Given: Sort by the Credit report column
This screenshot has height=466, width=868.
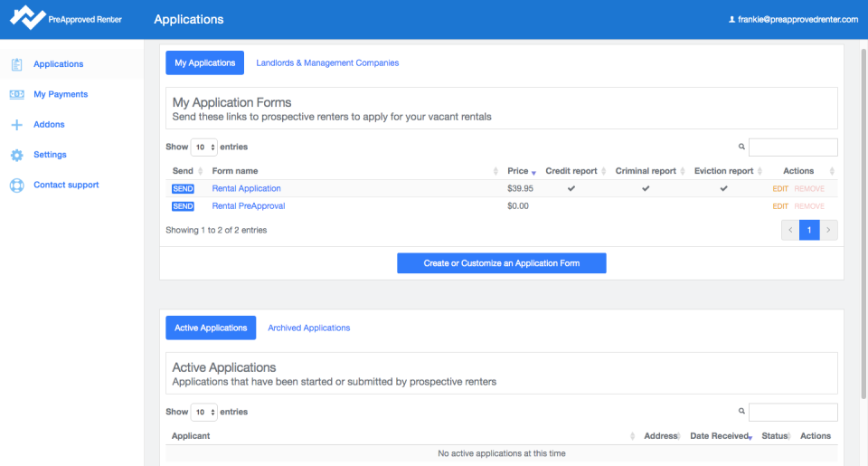Looking at the screenshot, I should pos(576,171).
